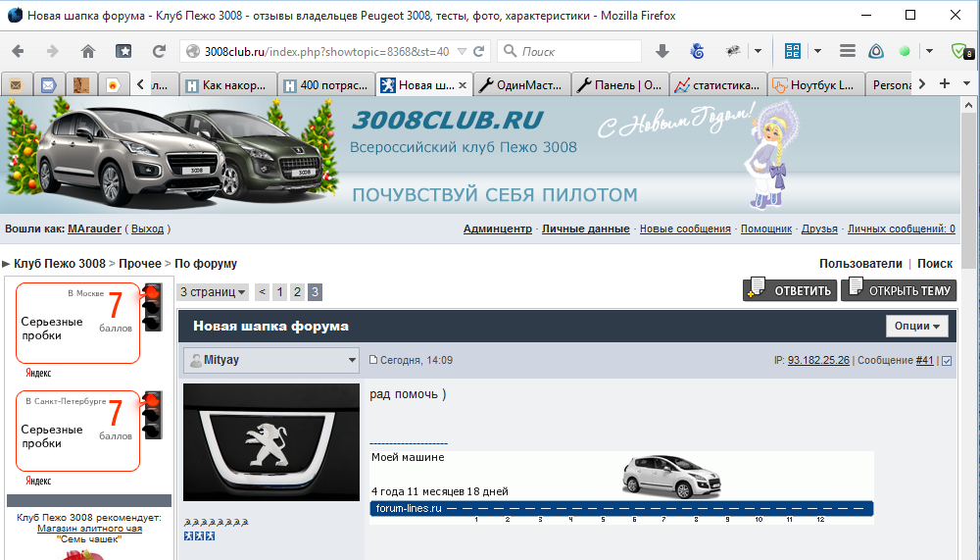The width and height of the screenshot is (980, 560).
Task: Go to page 2 of the topic
Action: [x=297, y=291]
